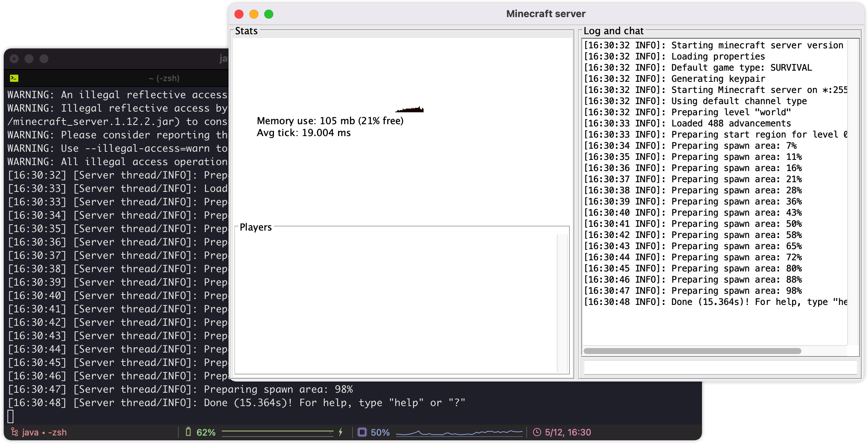The width and height of the screenshot is (868, 444).
Task: Click the 'Generating keypair' log line
Action: pos(674,79)
